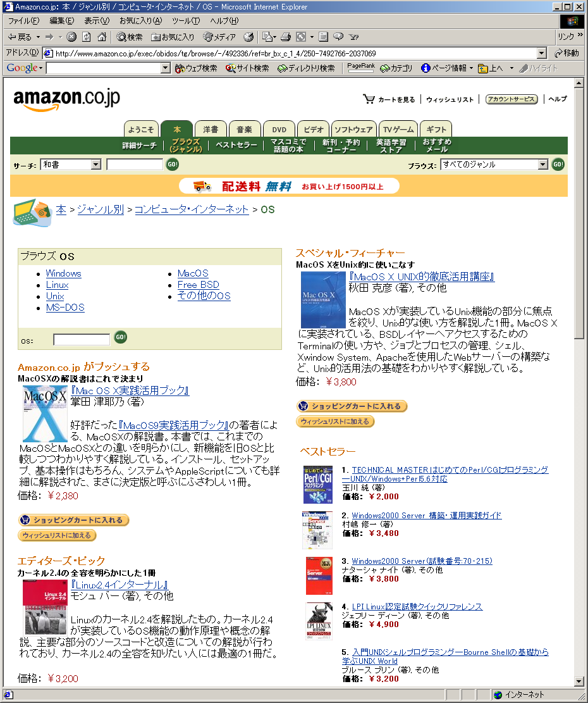Click the 移動 go button beside the address bar
Screen dimensions: 588x703
click(567, 53)
